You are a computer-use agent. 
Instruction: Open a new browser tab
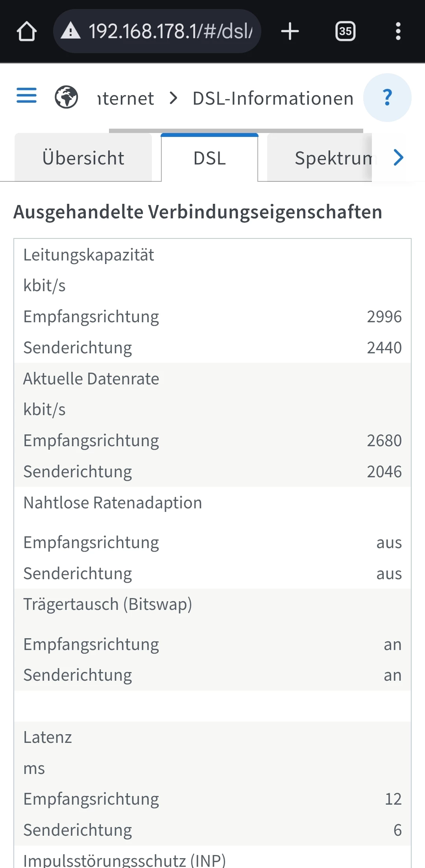click(290, 31)
